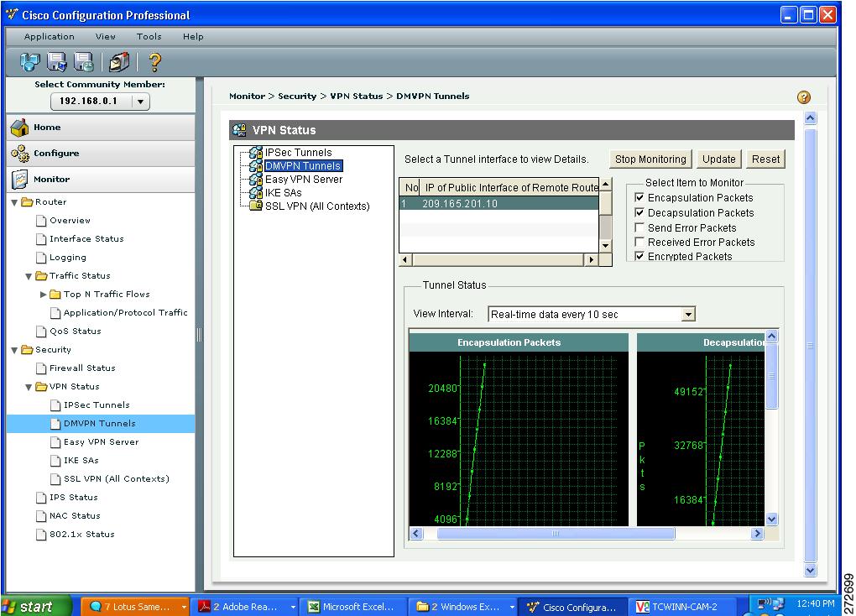
Task: Enable the Send Error Packets checkbox
Action: pos(639,227)
